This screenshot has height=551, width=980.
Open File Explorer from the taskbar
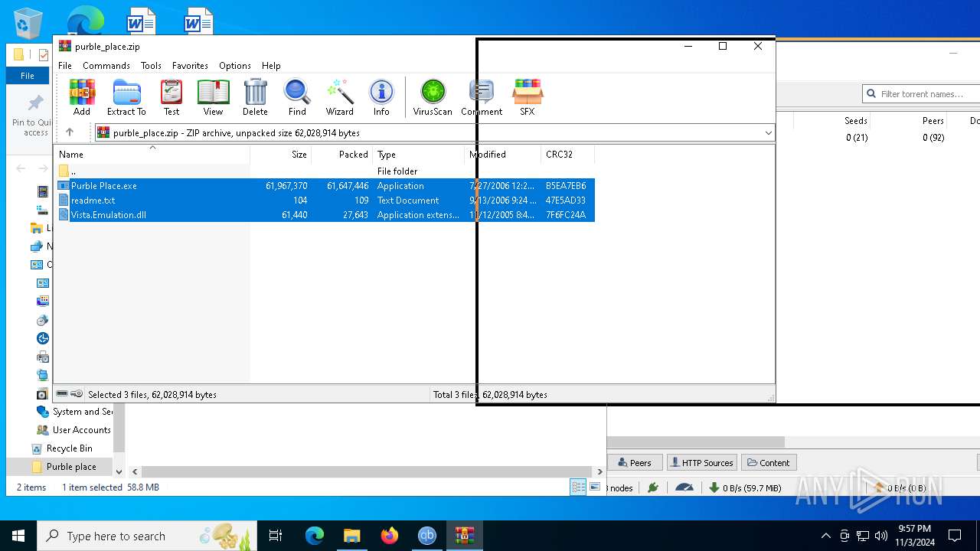(351, 536)
